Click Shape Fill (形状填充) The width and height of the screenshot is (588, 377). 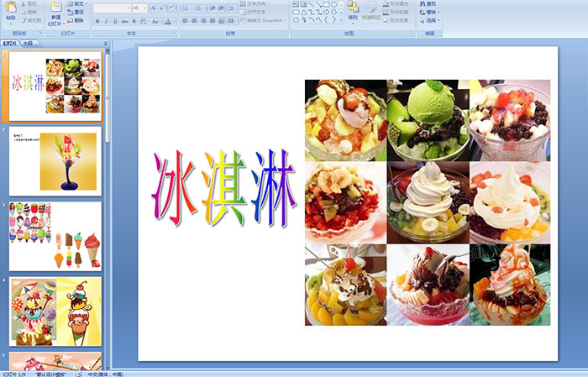396,3
